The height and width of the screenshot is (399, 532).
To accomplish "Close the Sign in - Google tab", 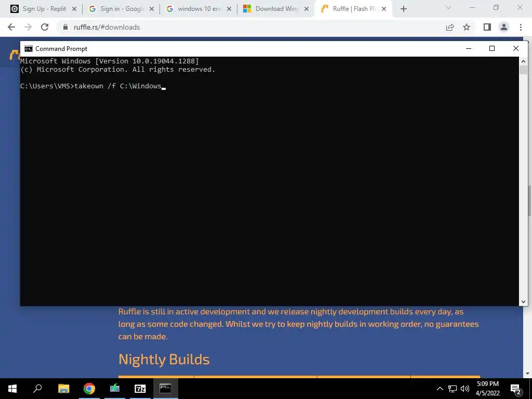I will 152,9.
